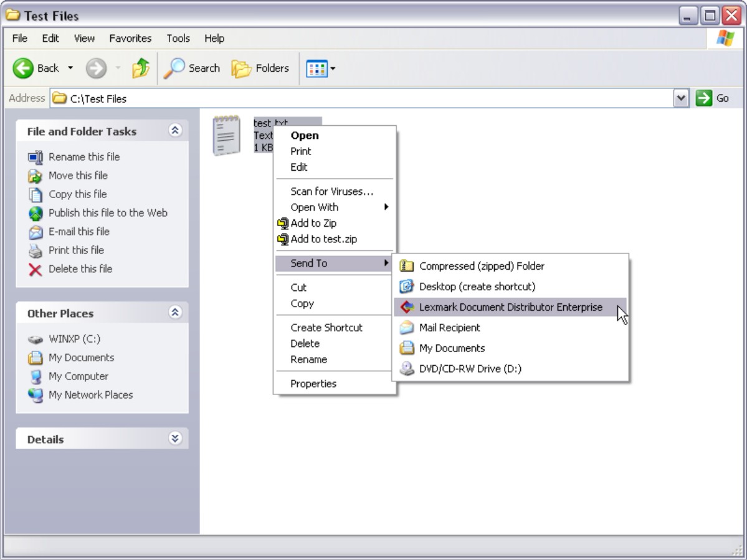Open the Back history dropdown arrow
Image resolution: width=747 pixels, height=560 pixels.
tap(70, 69)
